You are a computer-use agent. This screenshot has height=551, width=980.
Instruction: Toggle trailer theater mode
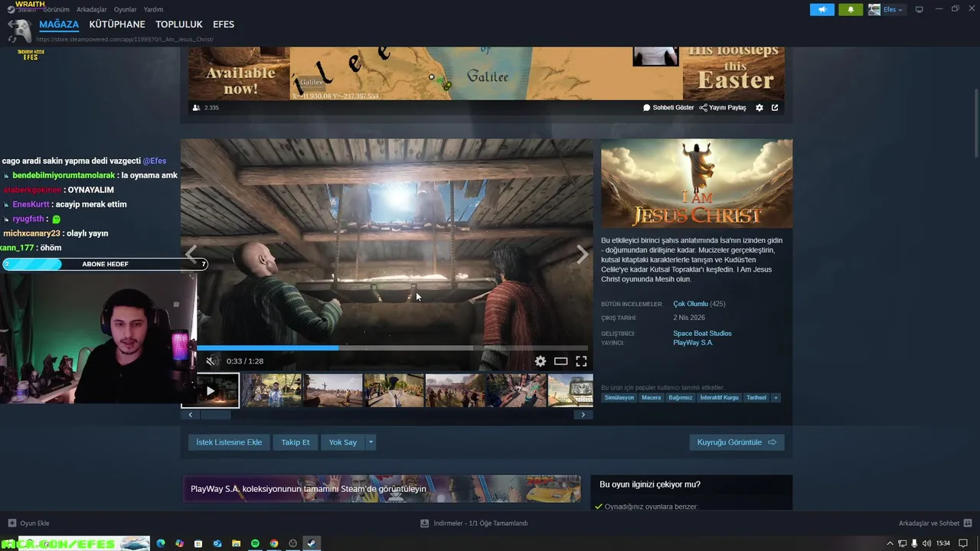[560, 361]
